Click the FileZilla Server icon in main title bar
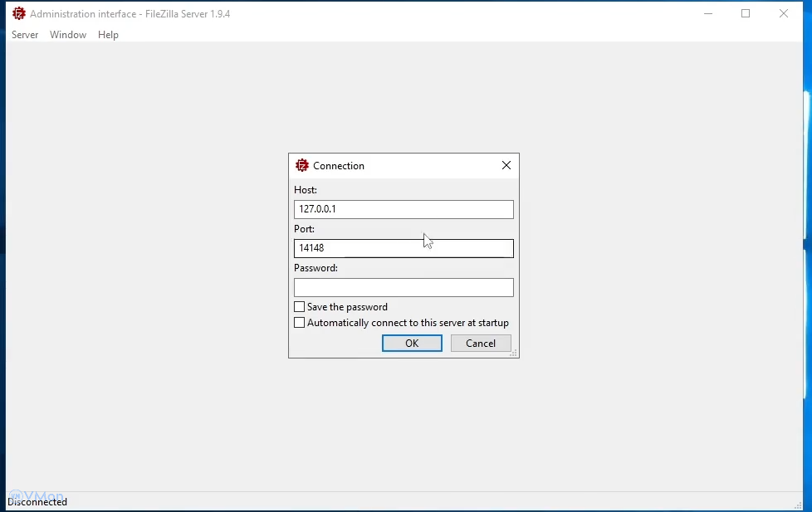This screenshot has width=812, height=512. pos(18,13)
